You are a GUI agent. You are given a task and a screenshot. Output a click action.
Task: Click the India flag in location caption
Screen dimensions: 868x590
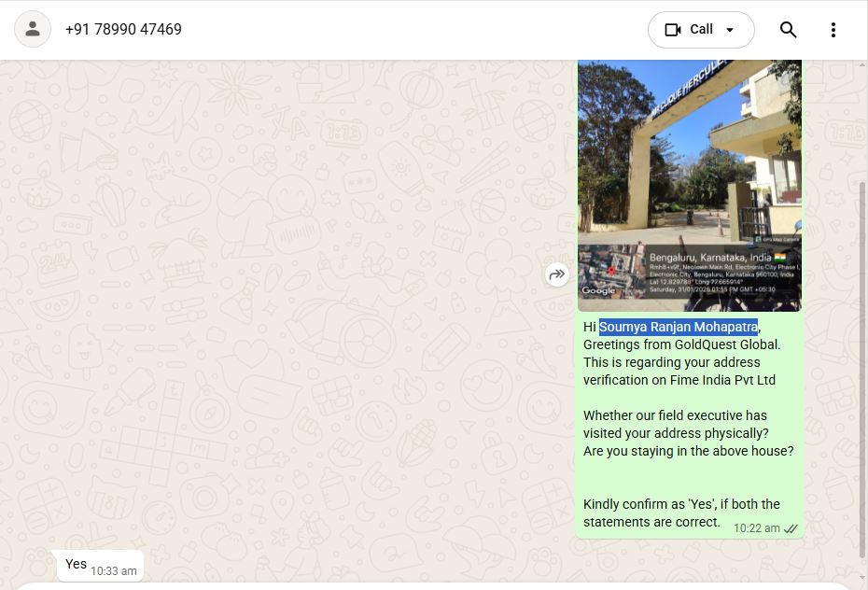[x=780, y=256]
